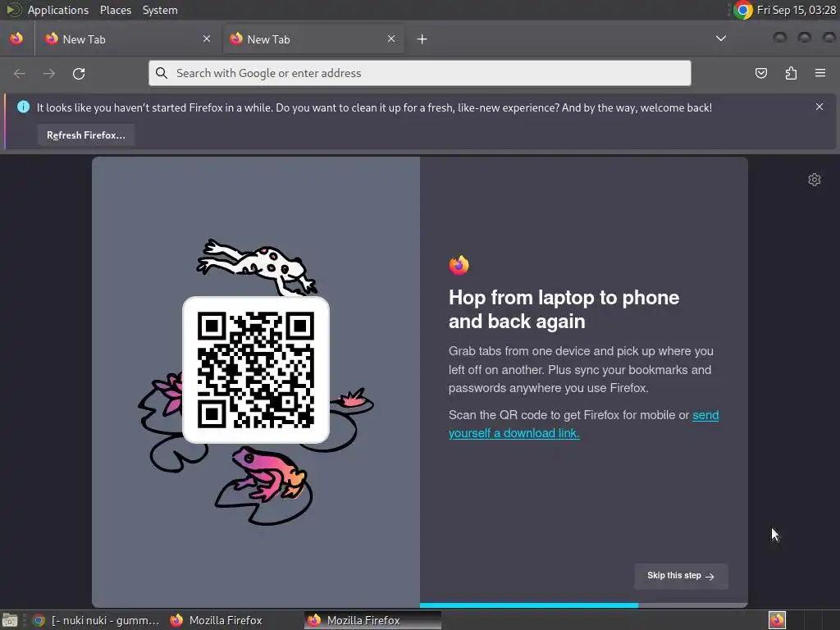Click the Refresh Firefox… button
Screen dimensions: 840x630
pyautogui.click(x=86, y=135)
